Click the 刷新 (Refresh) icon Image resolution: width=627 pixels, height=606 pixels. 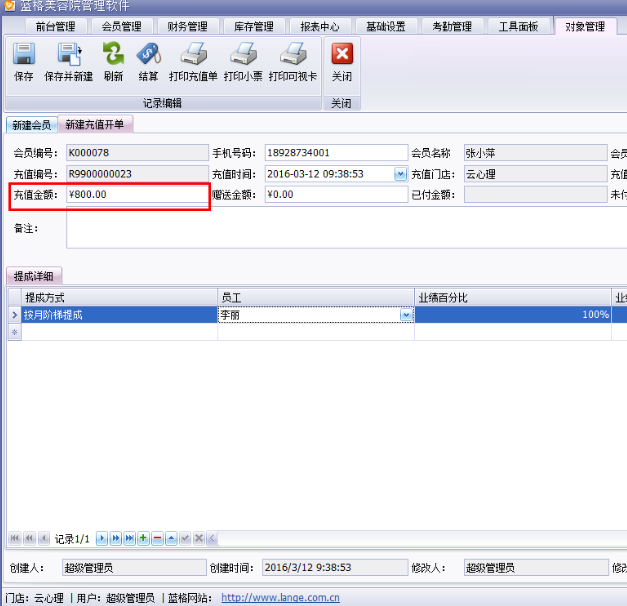[x=113, y=61]
